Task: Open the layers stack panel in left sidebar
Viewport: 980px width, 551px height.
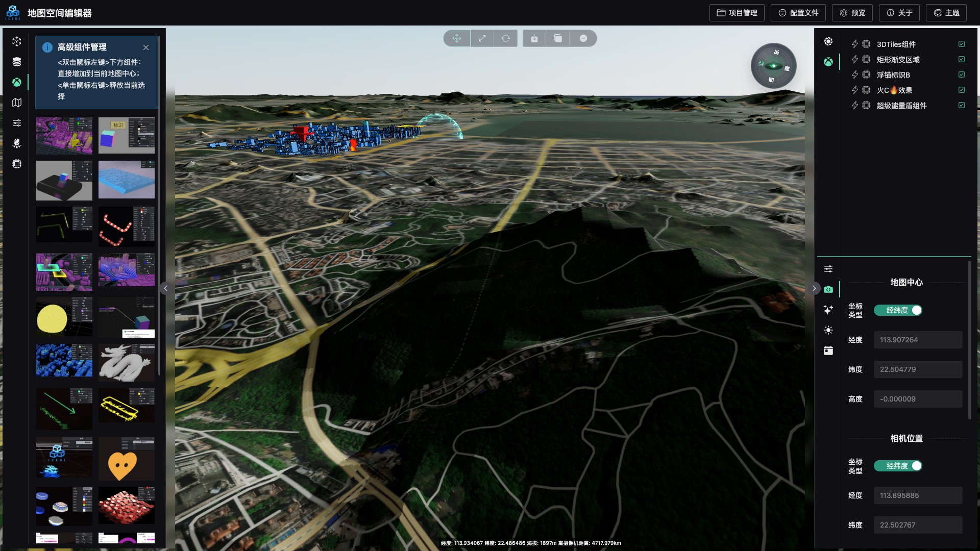Action: [x=17, y=62]
